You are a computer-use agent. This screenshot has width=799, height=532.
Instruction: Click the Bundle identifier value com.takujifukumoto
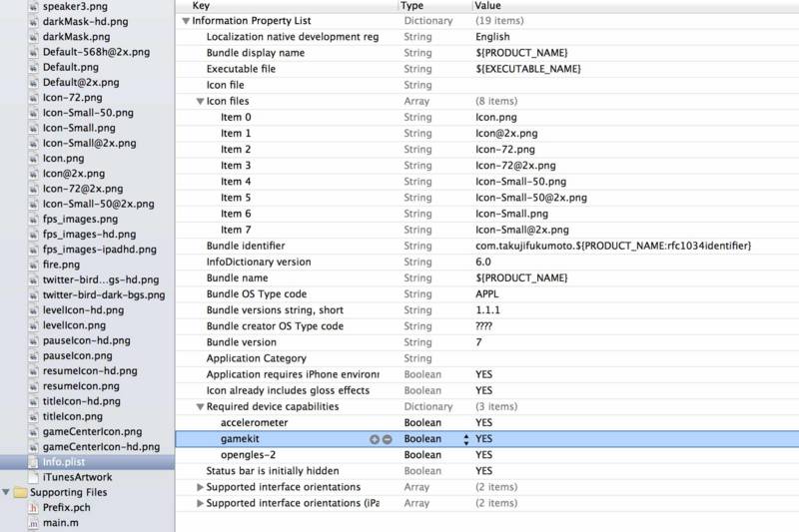point(613,246)
